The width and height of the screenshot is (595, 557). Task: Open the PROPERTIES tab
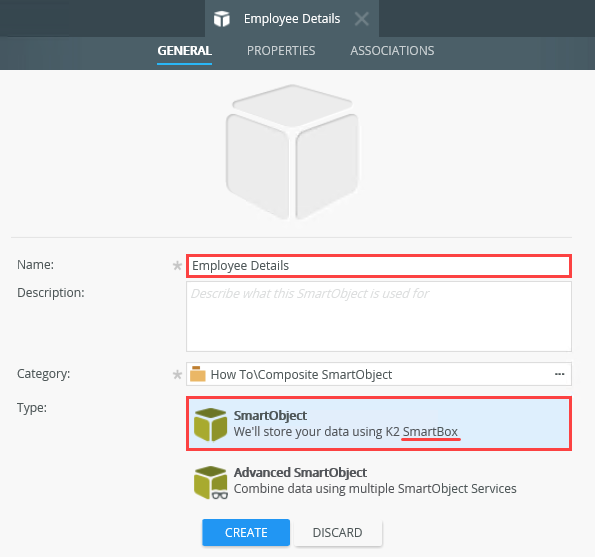coord(281,50)
